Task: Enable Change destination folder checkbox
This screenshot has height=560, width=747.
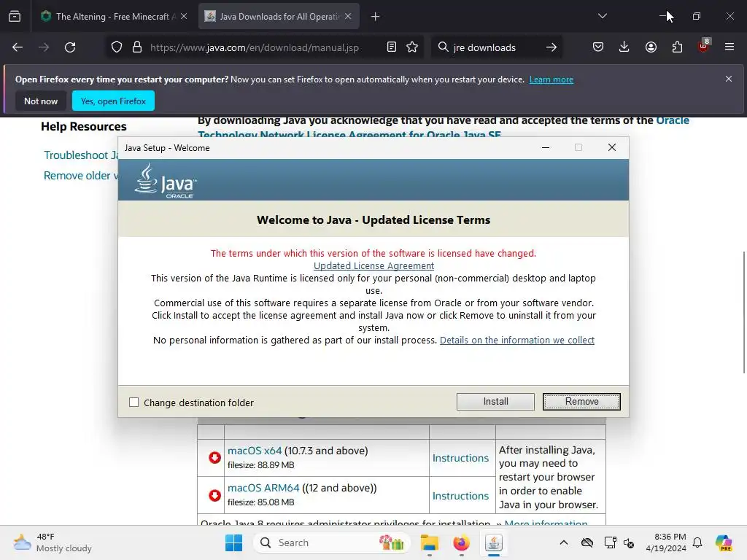Action: [x=134, y=402]
